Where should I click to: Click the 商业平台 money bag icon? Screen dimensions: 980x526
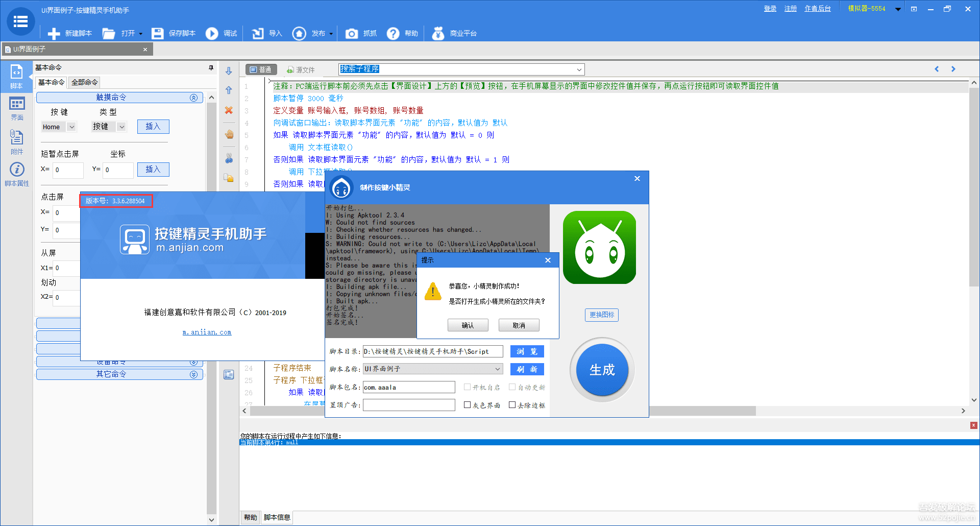[438, 34]
